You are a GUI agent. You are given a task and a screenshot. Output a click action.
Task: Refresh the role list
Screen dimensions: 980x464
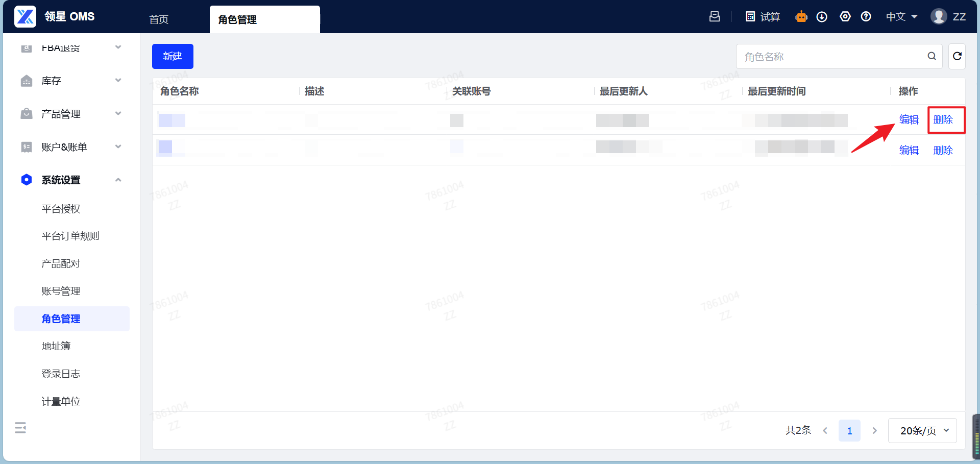pyautogui.click(x=957, y=56)
